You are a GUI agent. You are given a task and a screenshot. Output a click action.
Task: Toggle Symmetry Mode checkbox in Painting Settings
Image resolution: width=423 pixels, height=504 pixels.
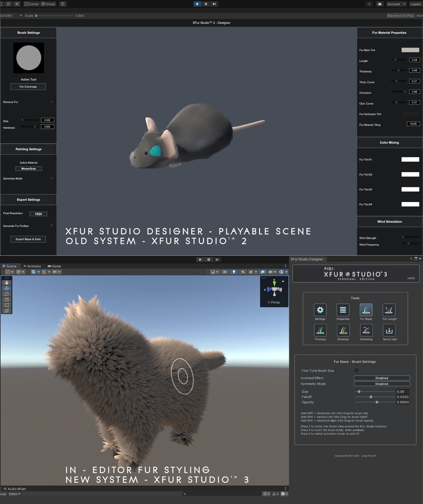pos(52,178)
